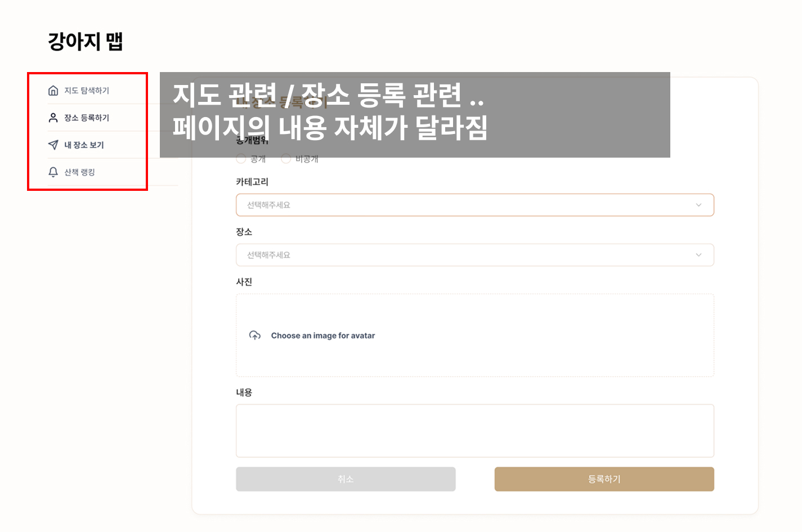Click the home icon beside 지도 탐색하기
This screenshot has height=532, width=802.
point(53,90)
